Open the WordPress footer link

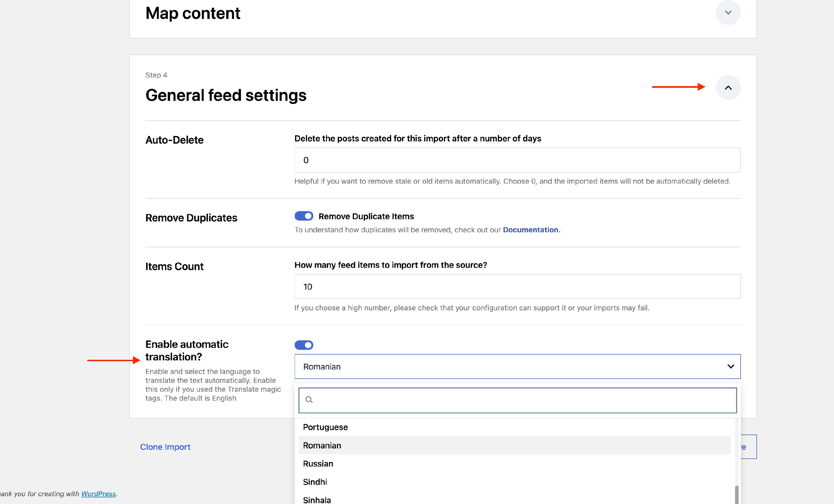(98, 493)
